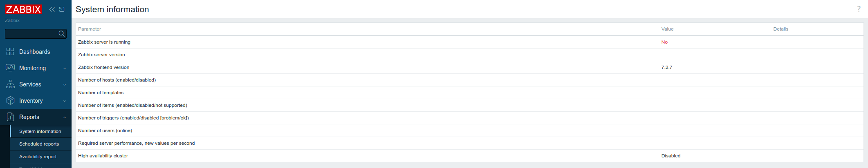Image resolution: width=868 pixels, height=168 pixels.
Task: Collapse the sidebar with double-chevron icon
Action: click(x=52, y=9)
